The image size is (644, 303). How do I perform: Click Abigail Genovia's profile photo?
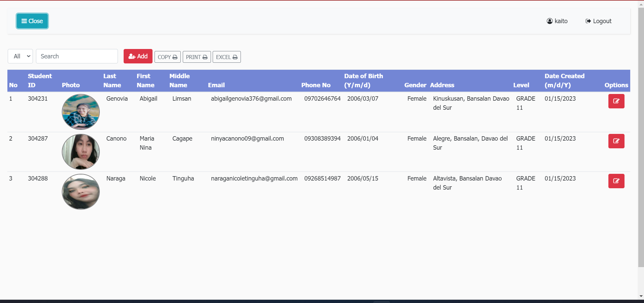81,111
